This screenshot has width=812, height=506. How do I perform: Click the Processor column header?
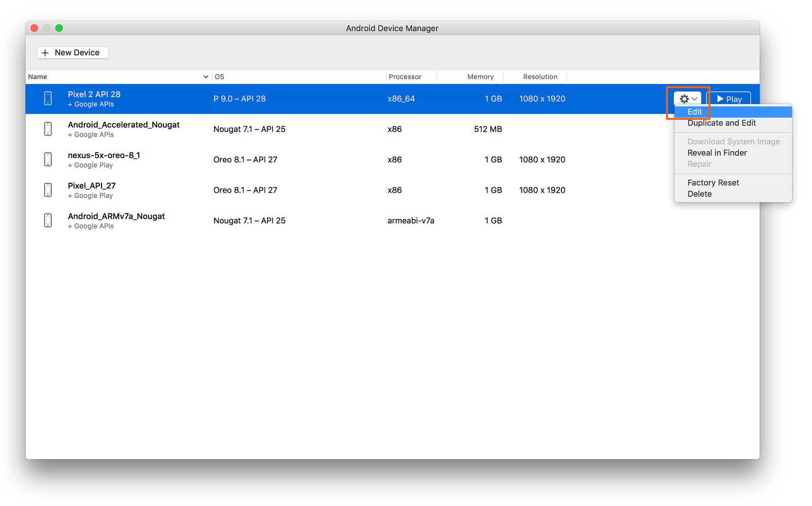coord(411,77)
